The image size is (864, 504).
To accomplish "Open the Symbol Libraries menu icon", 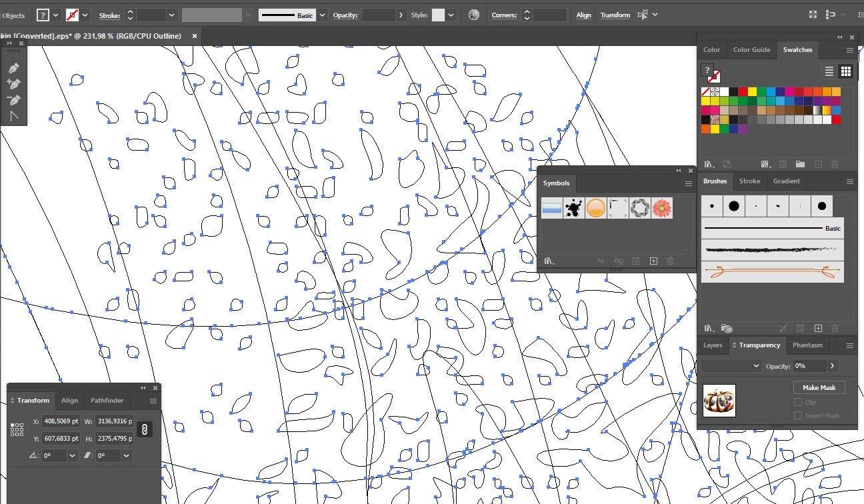I will 549,261.
